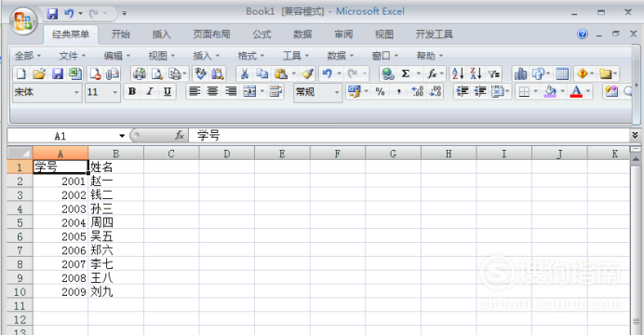Open the 窗口 classic menu
This screenshot has height=335, width=644.
click(385, 56)
